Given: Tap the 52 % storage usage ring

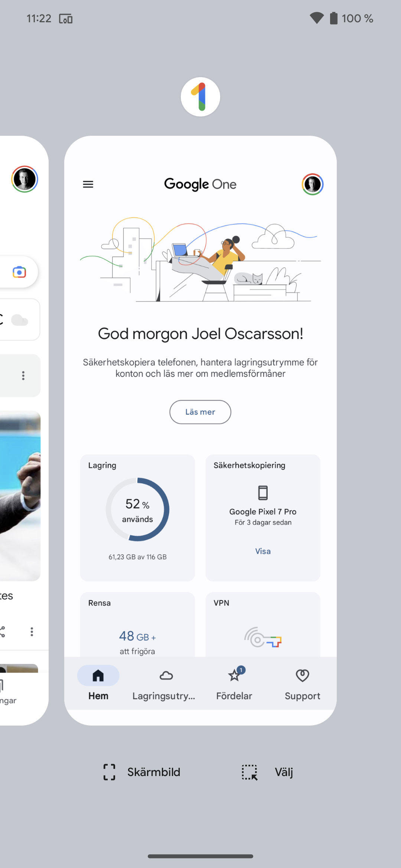Looking at the screenshot, I should pyautogui.click(x=137, y=509).
